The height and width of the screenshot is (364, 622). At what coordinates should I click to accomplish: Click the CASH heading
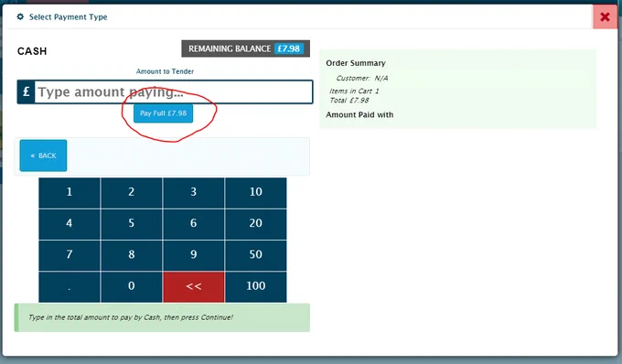[32, 51]
